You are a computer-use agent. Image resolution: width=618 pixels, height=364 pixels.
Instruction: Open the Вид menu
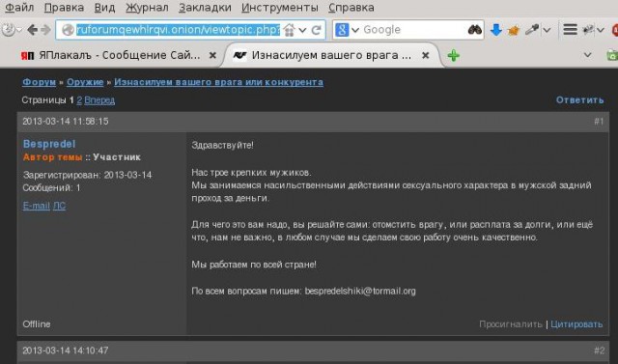pyautogui.click(x=105, y=8)
